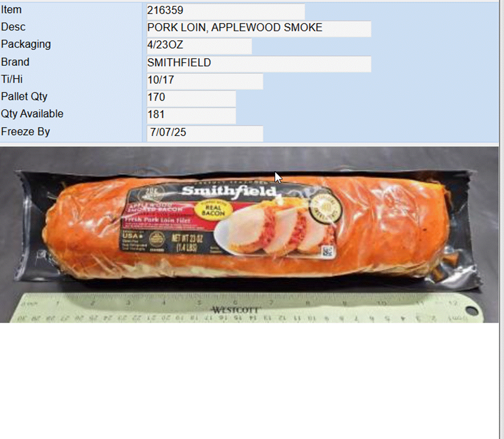Click the Ti/Hi label
Viewport: 504px width, 439px height.
pos(11,80)
